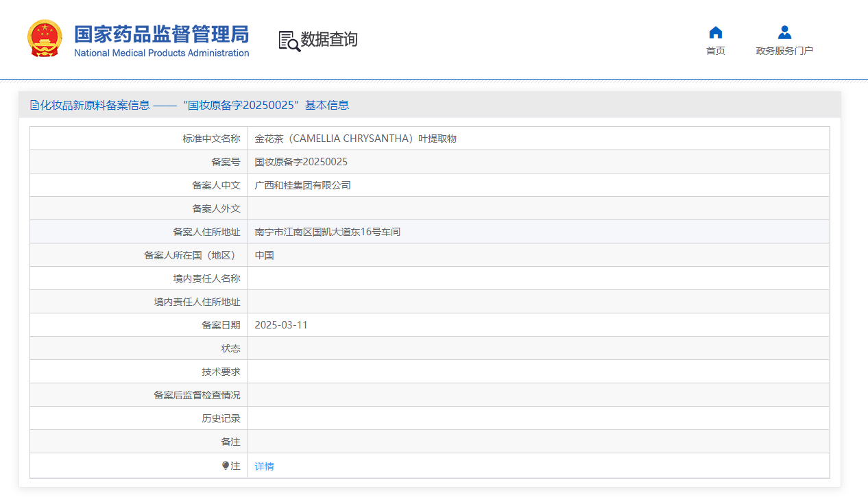Open the 详情 link

(264, 466)
